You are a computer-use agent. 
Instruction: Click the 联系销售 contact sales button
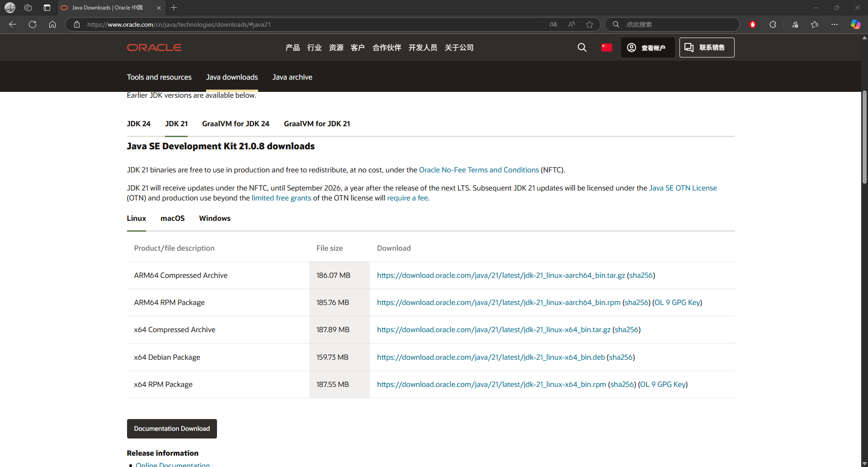[x=707, y=48]
